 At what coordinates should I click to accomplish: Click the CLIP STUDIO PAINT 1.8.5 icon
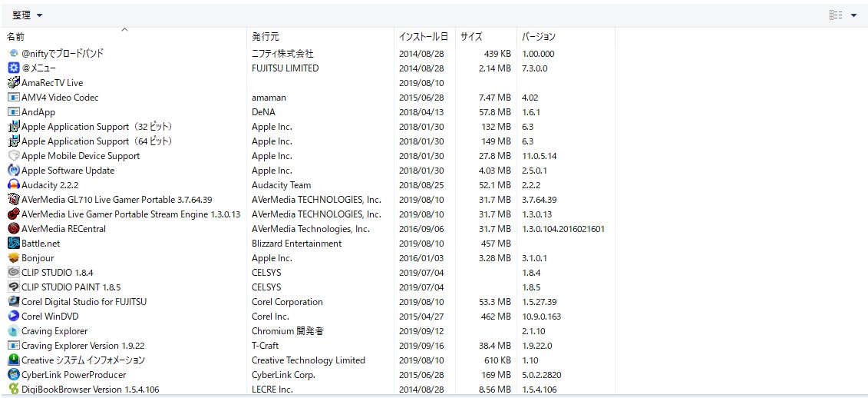coord(14,287)
